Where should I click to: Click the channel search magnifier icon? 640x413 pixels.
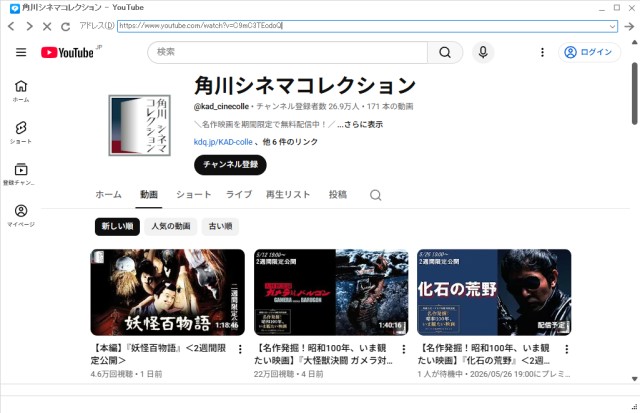(376, 195)
